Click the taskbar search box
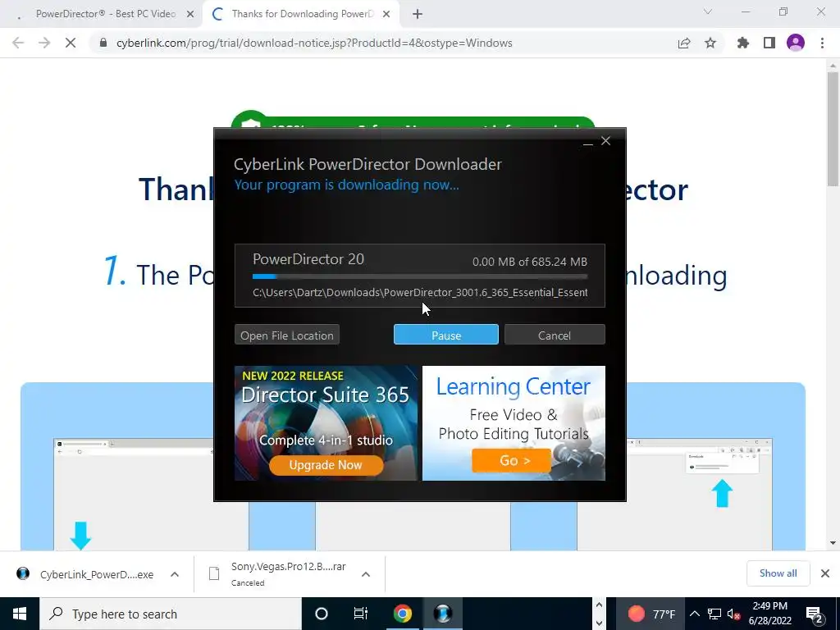Viewport: 840px width, 630px height. click(x=171, y=614)
